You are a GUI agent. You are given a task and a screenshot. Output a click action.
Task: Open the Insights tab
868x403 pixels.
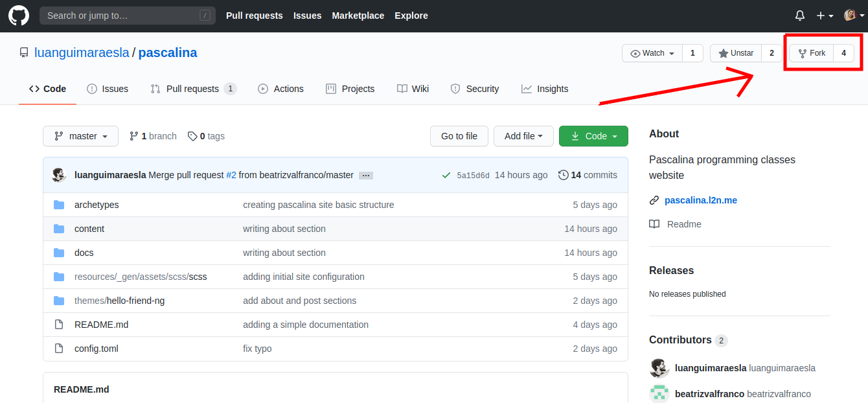pos(545,89)
